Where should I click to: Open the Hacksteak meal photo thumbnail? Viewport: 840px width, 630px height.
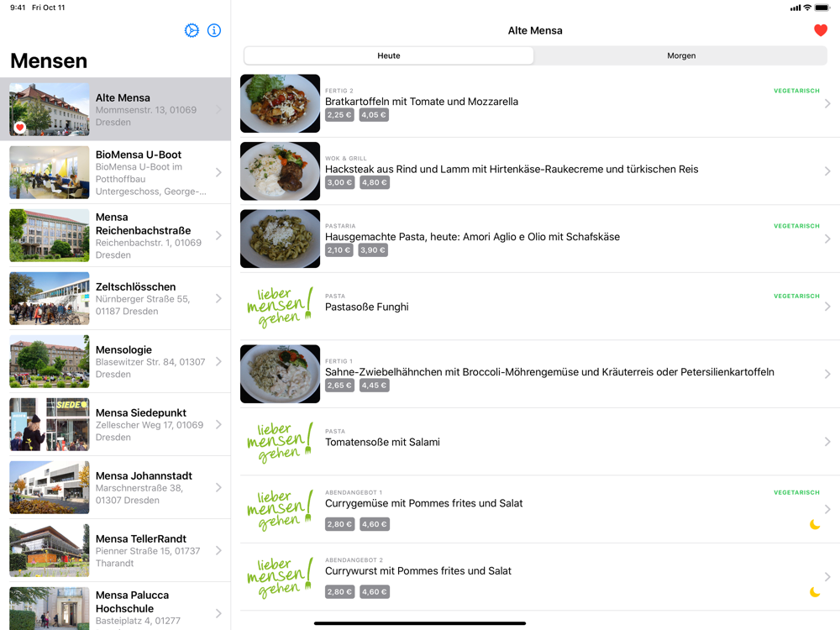click(280, 171)
